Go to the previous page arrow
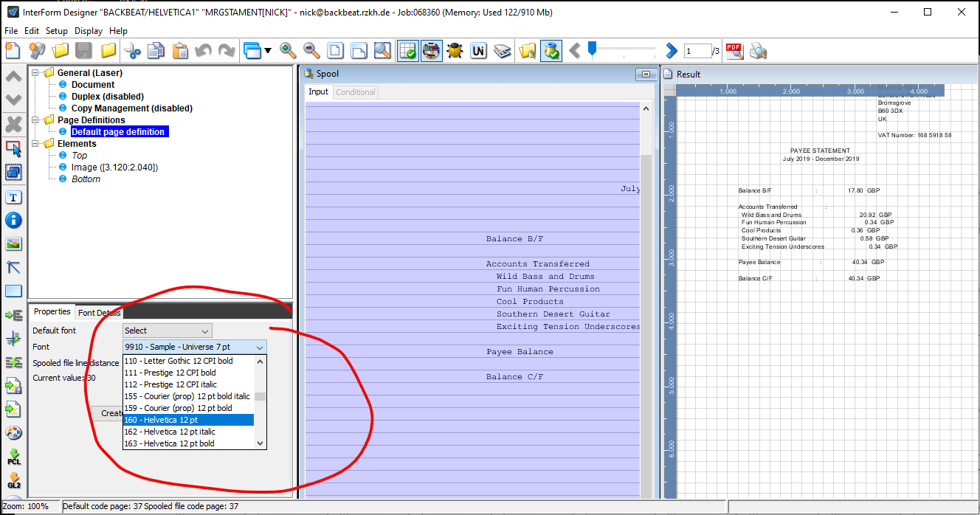This screenshot has width=980, height=515. (576, 50)
